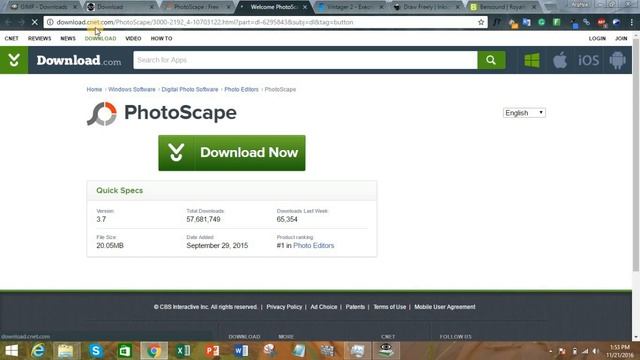Close the Welcome PhotoScape tab

click(x=305, y=7)
